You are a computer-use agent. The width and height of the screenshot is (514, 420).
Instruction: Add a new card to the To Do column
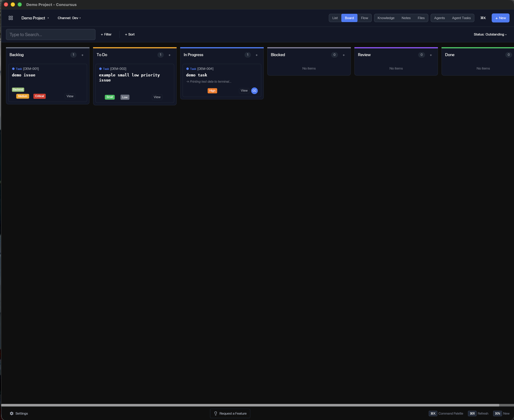coord(169,55)
